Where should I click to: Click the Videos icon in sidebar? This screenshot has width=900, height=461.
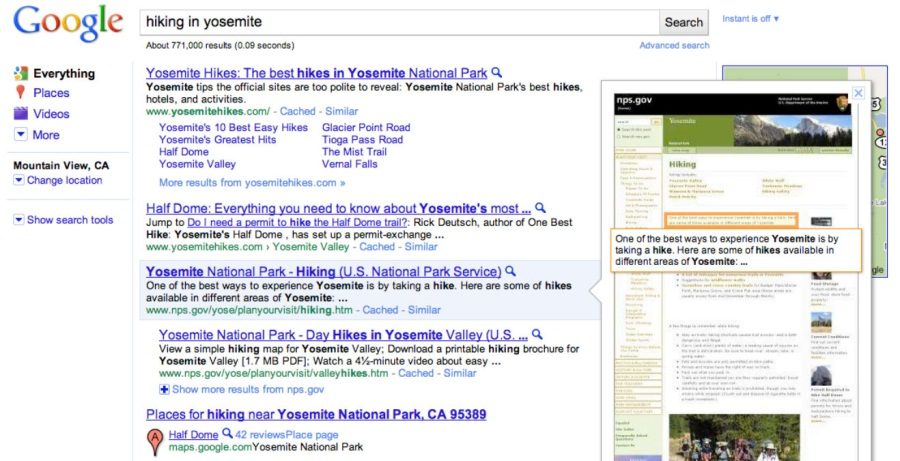(x=20, y=114)
